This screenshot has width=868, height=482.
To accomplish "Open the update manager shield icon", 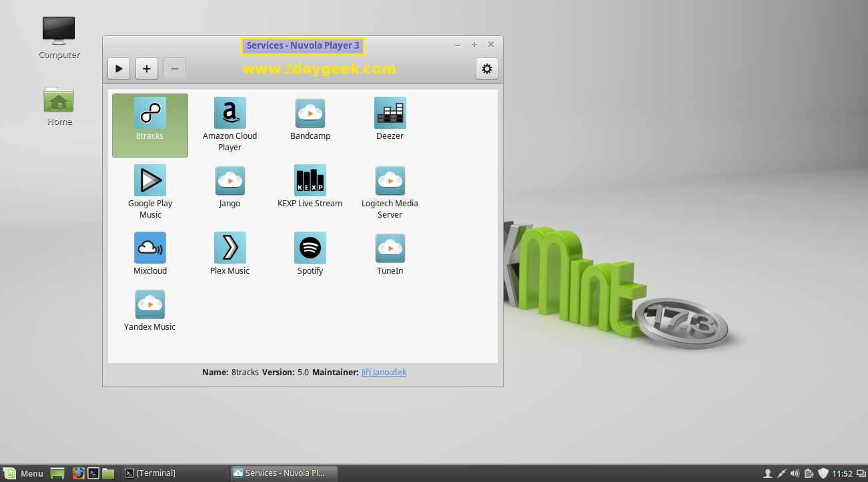I will pyautogui.click(x=823, y=473).
